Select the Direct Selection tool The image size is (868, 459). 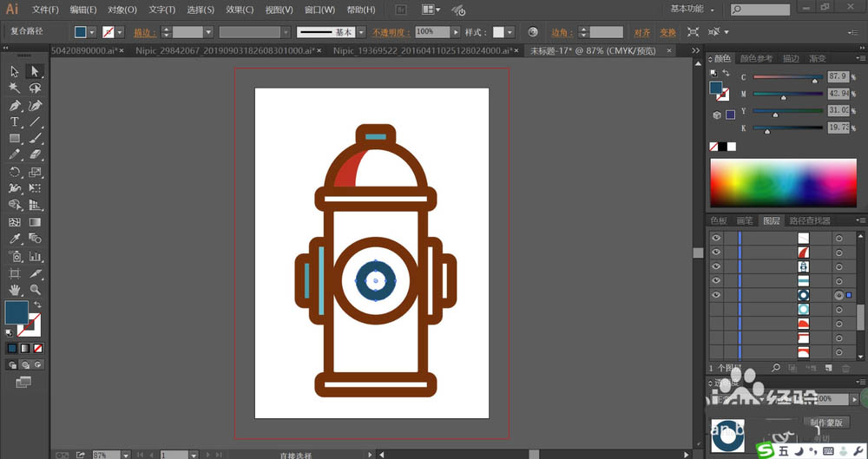[x=35, y=71]
